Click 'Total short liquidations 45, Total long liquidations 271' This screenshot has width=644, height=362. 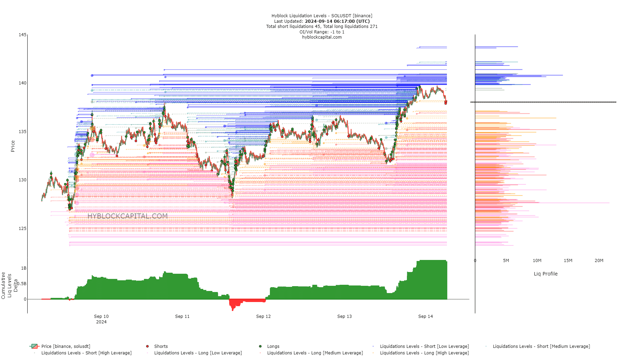click(322, 27)
